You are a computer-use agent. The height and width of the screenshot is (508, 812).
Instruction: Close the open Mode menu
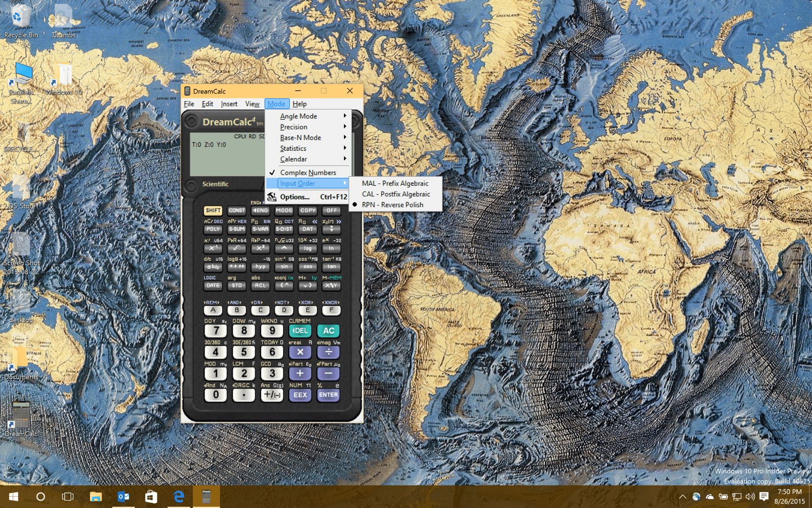click(x=276, y=104)
